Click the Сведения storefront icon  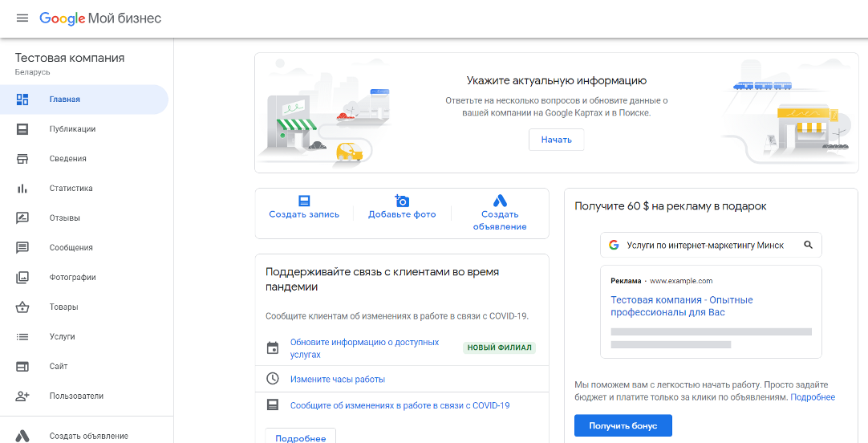tap(22, 159)
